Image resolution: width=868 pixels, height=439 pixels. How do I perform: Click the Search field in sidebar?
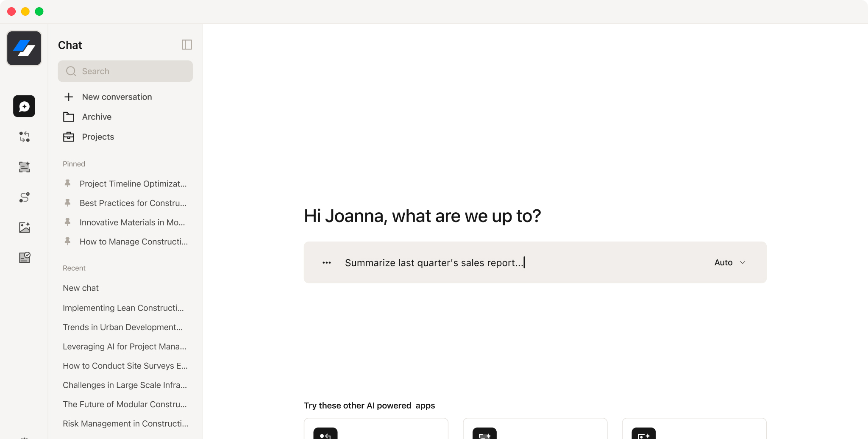point(125,71)
